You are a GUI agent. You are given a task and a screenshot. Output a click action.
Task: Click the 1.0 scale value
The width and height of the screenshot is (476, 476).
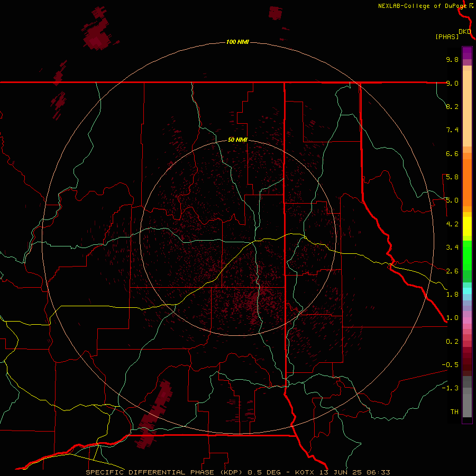pos(452,318)
